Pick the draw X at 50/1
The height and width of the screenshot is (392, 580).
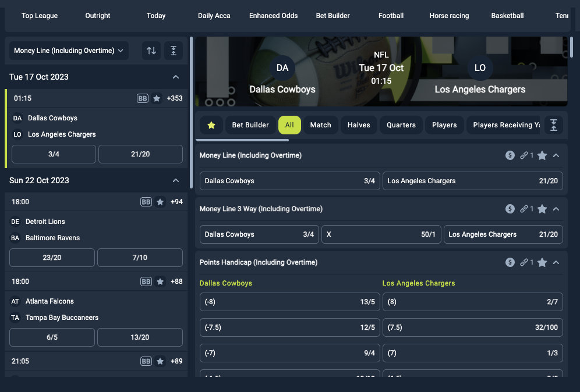click(381, 234)
